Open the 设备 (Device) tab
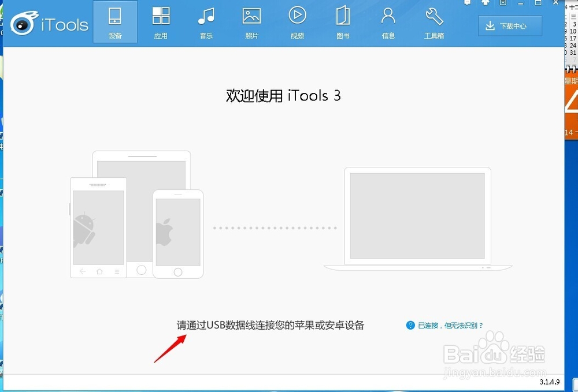 point(115,22)
